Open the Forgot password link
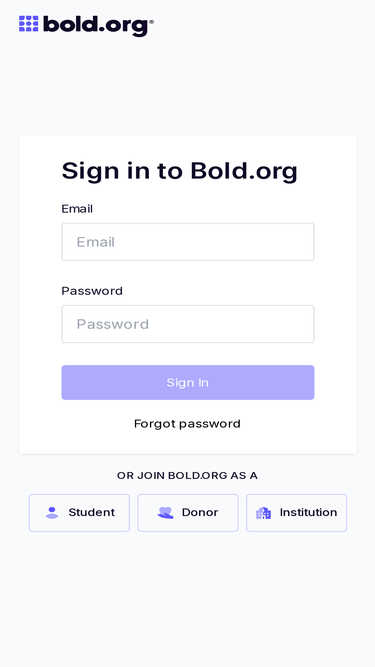The image size is (375, 667). click(187, 424)
